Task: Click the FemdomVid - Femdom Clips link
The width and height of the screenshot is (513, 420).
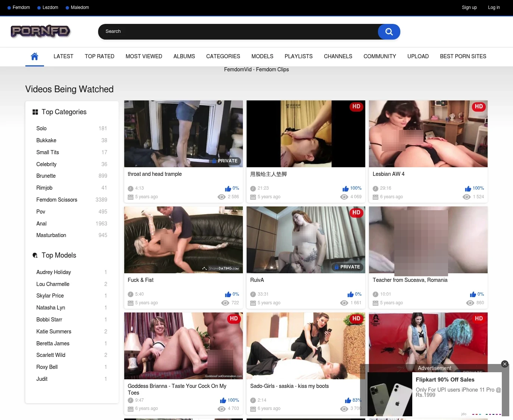Action: pos(256,69)
